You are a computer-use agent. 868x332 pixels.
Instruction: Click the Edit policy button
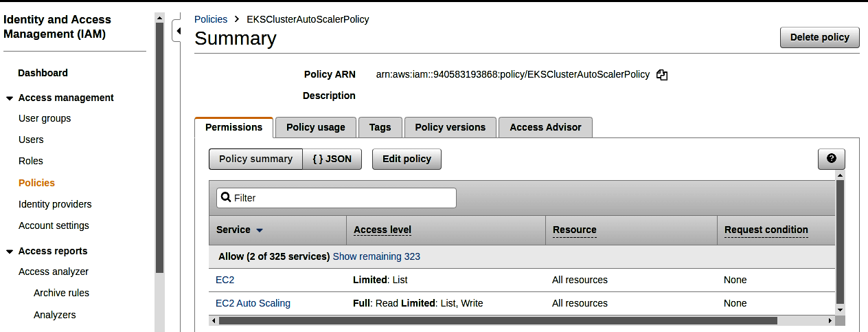(407, 159)
